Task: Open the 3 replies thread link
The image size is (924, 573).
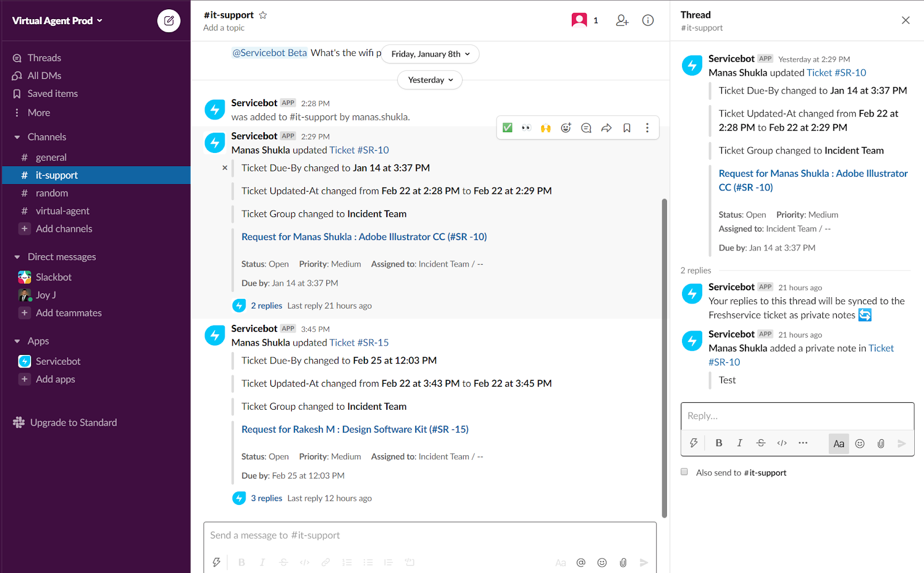Action: (x=266, y=499)
